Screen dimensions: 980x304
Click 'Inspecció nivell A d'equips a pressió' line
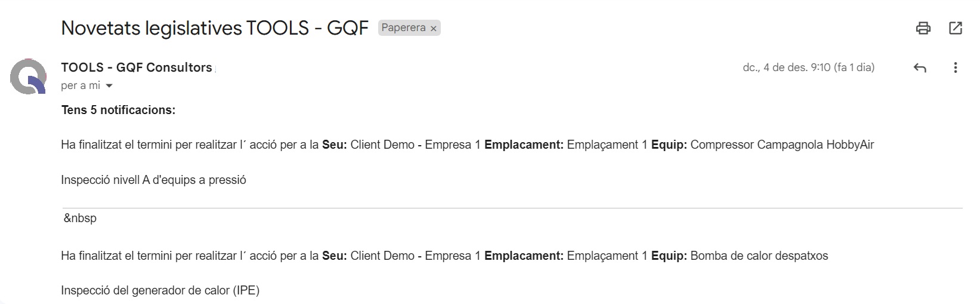tap(153, 180)
